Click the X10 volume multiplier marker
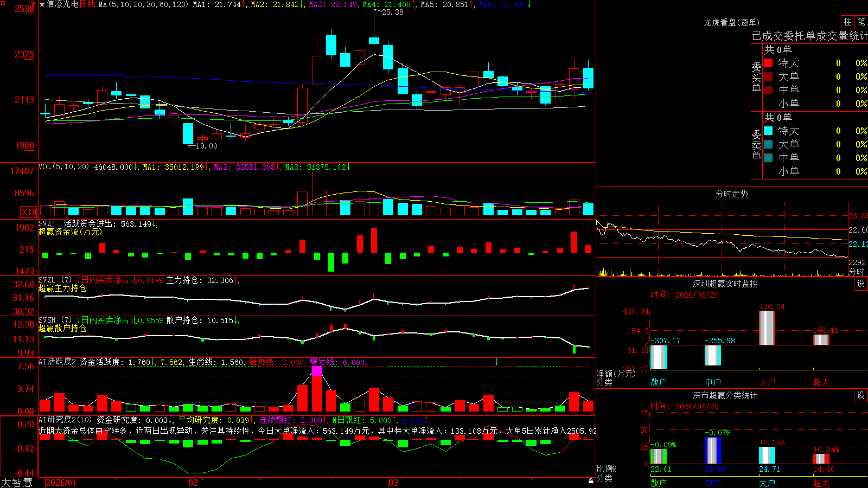The image size is (868, 488). pos(29,212)
